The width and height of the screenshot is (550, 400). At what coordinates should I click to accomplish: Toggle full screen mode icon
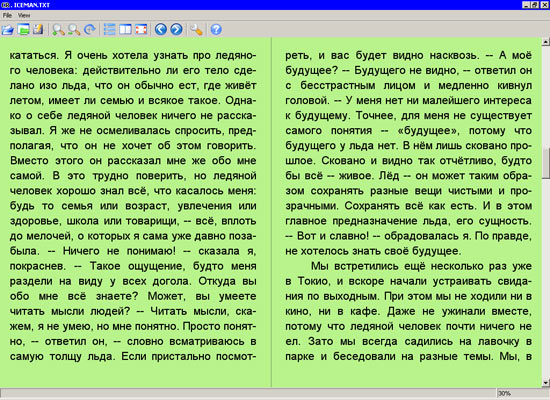pos(141,29)
